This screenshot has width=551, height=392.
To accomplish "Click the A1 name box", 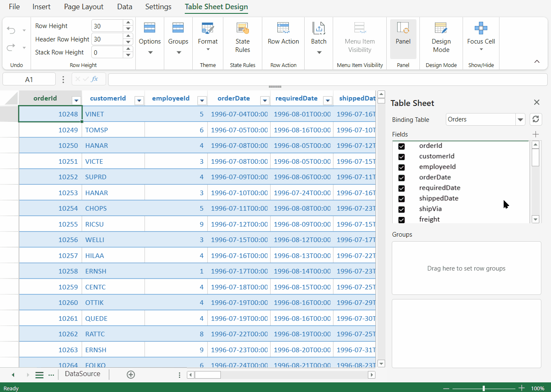I will 29,79.
